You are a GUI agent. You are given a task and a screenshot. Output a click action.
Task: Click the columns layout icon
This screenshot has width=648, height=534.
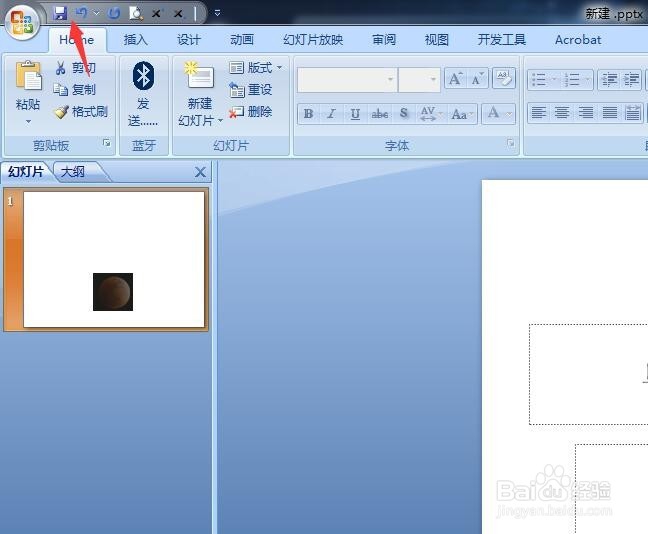[633, 112]
